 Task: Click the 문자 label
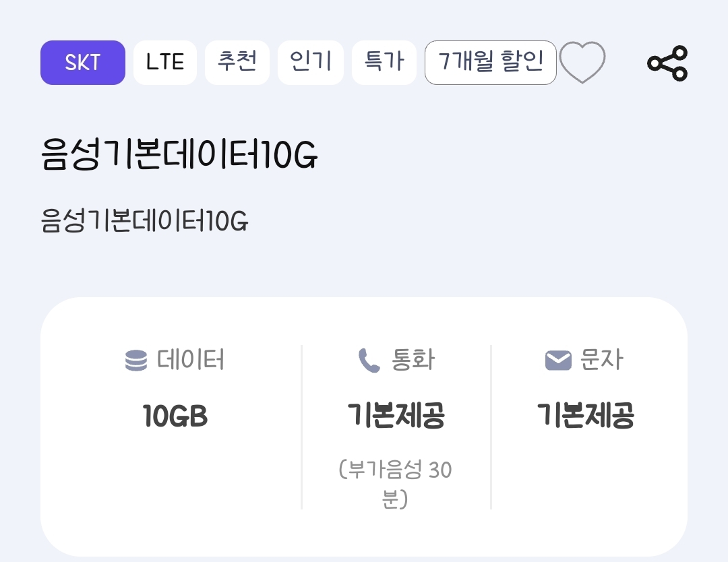(602, 361)
